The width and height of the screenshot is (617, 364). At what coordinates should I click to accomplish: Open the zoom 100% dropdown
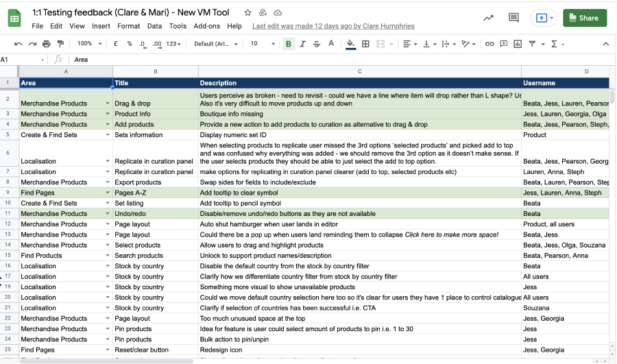pyautogui.click(x=89, y=44)
